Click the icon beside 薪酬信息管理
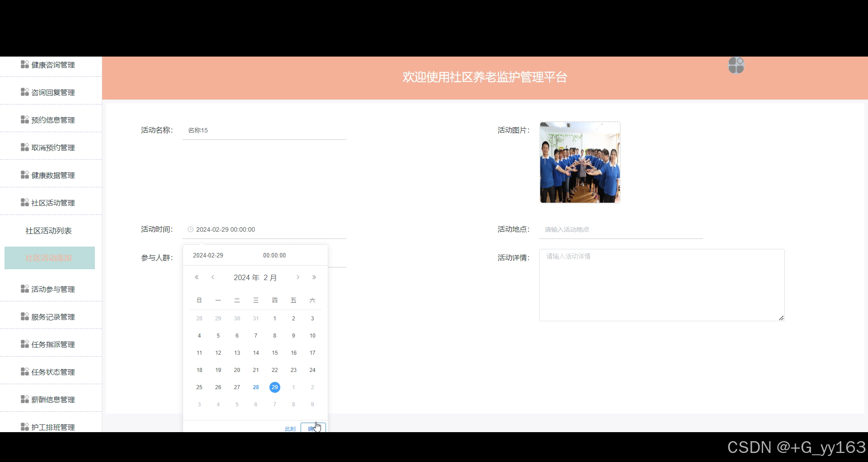The height and width of the screenshot is (462, 868). click(x=25, y=399)
